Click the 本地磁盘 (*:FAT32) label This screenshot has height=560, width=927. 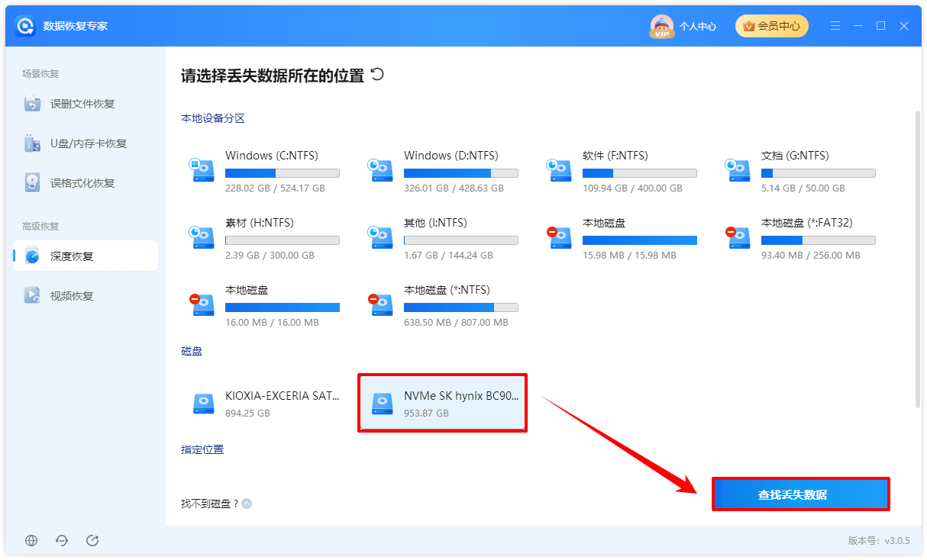pyautogui.click(x=807, y=223)
